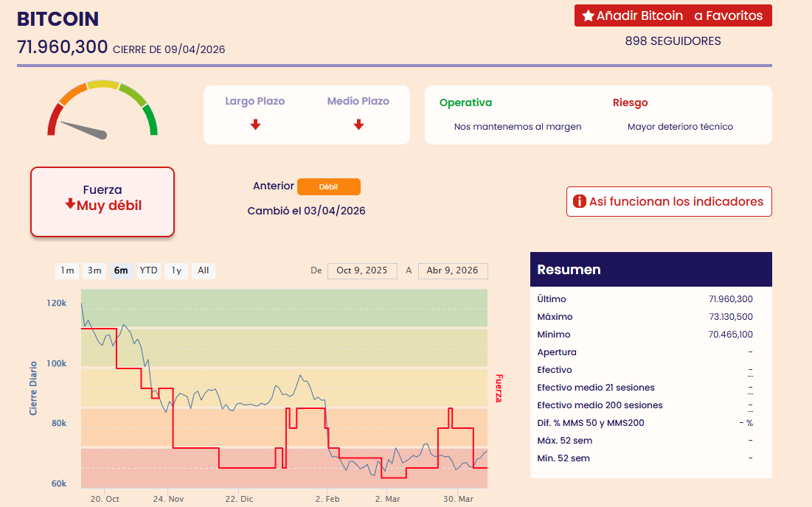Click the Resumen panel header
This screenshot has width=812, height=507.
tap(651, 270)
